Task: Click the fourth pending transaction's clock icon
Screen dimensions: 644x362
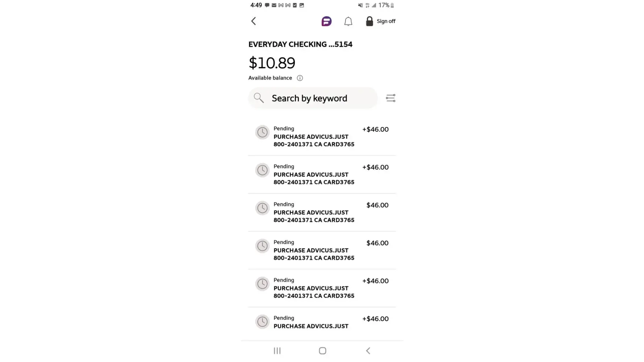Action: (x=262, y=246)
